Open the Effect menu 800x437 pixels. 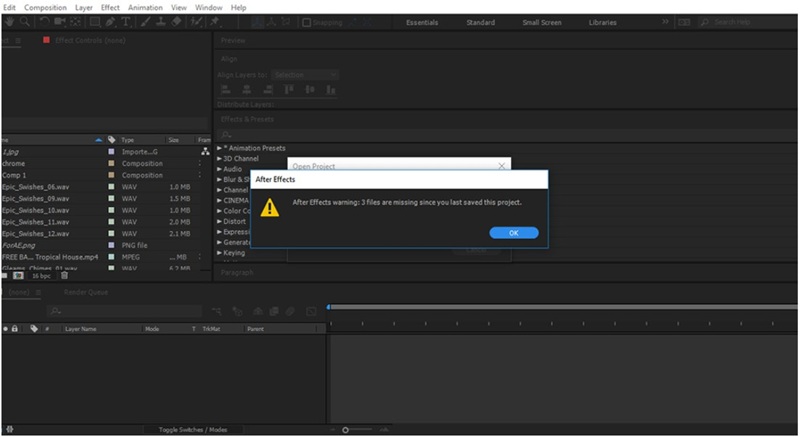(110, 8)
